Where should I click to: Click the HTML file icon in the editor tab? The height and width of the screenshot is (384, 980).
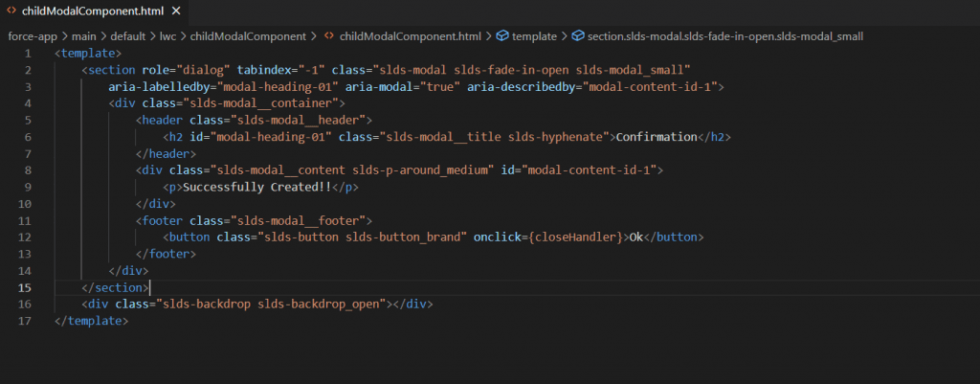pyautogui.click(x=11, y=12)
